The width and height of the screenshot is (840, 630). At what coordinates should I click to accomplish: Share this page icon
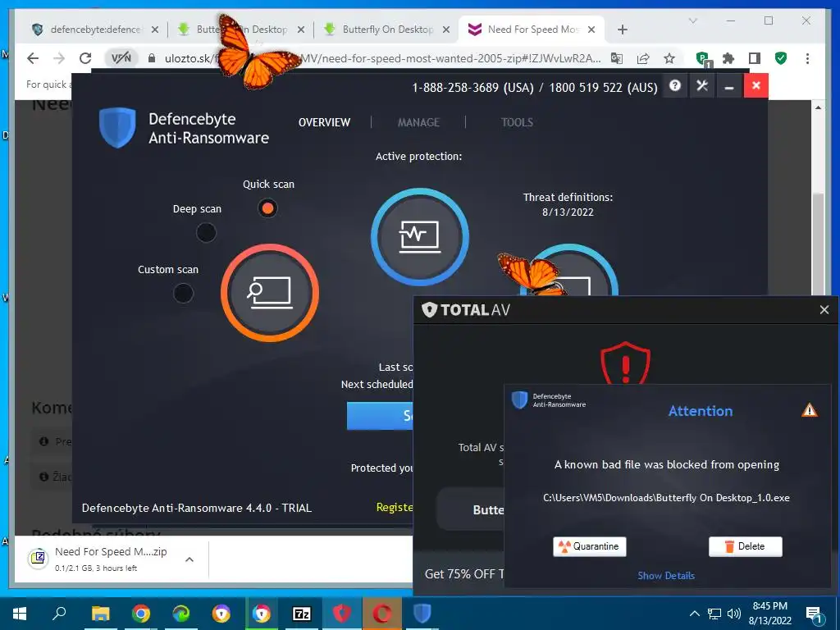643,58
